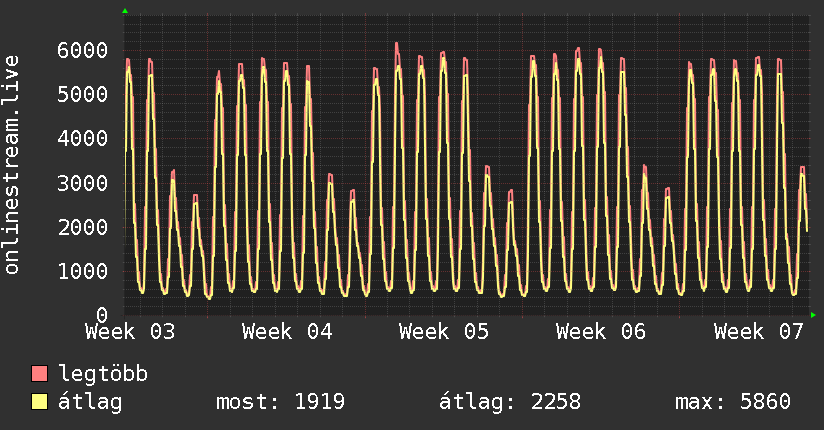Click the most: 1919 statistic
The image size is (824, 430).
281,402
